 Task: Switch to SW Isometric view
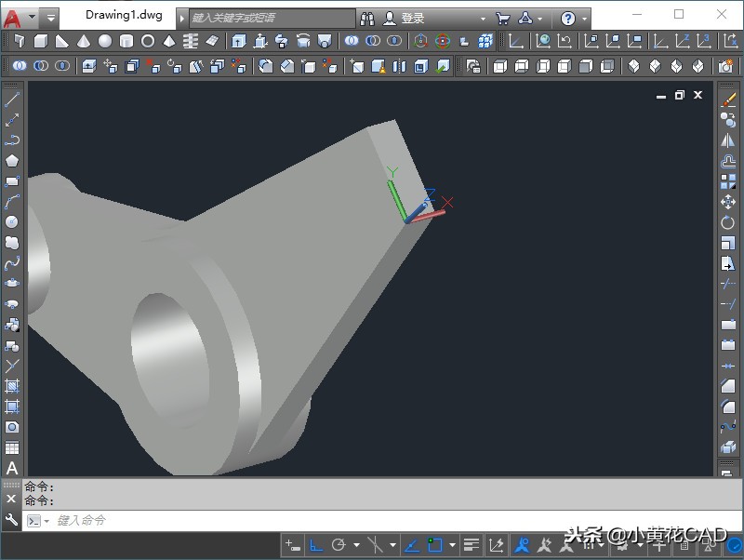[633, 66]
